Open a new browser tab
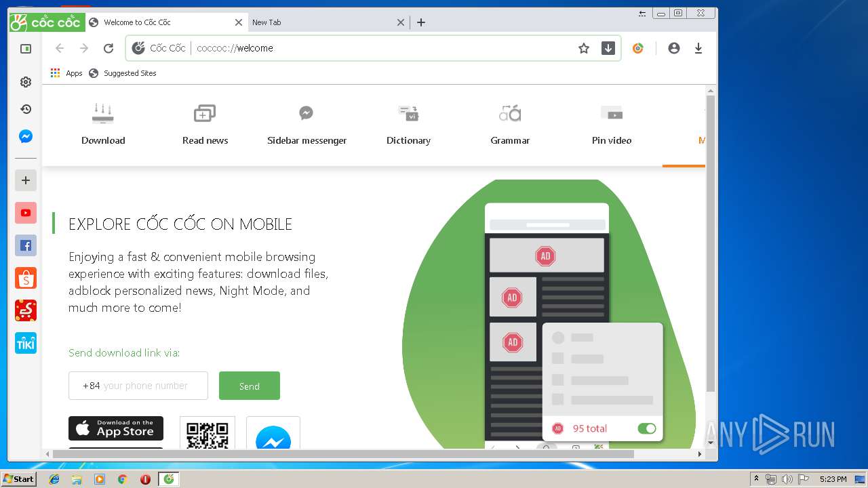This screenshot has width=868, height=488. 421,22
